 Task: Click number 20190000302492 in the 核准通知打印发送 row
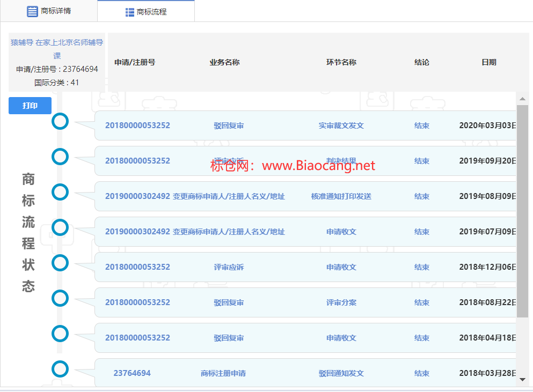pos(137,196)
